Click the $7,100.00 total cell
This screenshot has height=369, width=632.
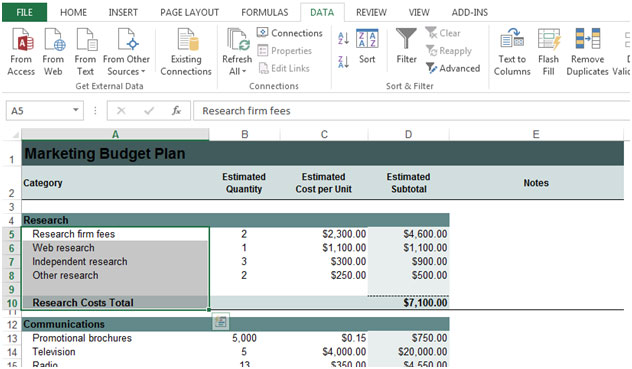408,302
